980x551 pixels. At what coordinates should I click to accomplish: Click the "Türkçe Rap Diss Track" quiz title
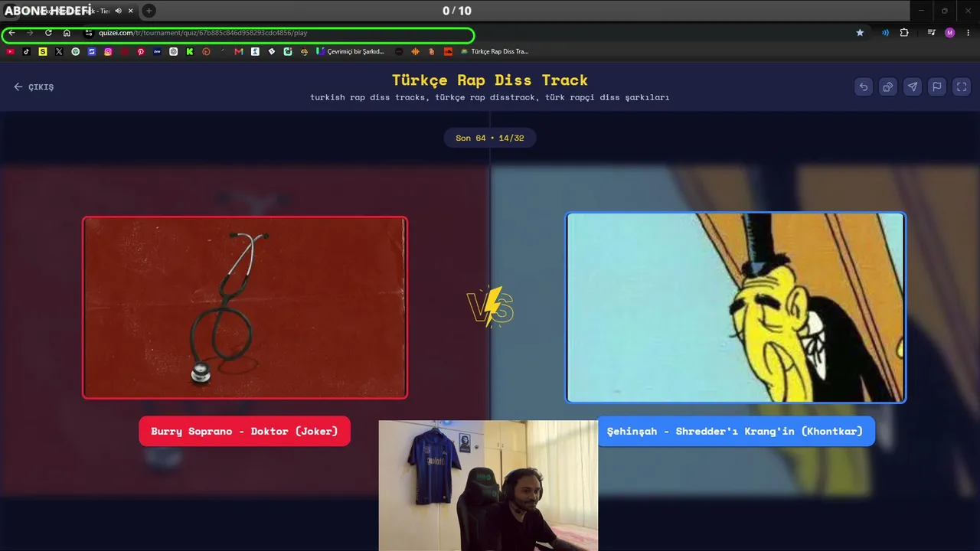click(x=490, y=80)
